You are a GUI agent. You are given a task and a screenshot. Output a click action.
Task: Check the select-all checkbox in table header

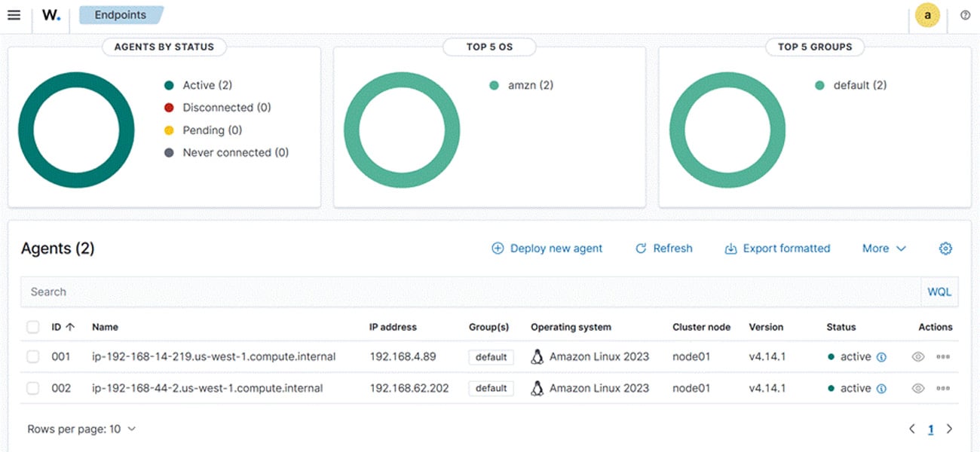pos(32,326)
